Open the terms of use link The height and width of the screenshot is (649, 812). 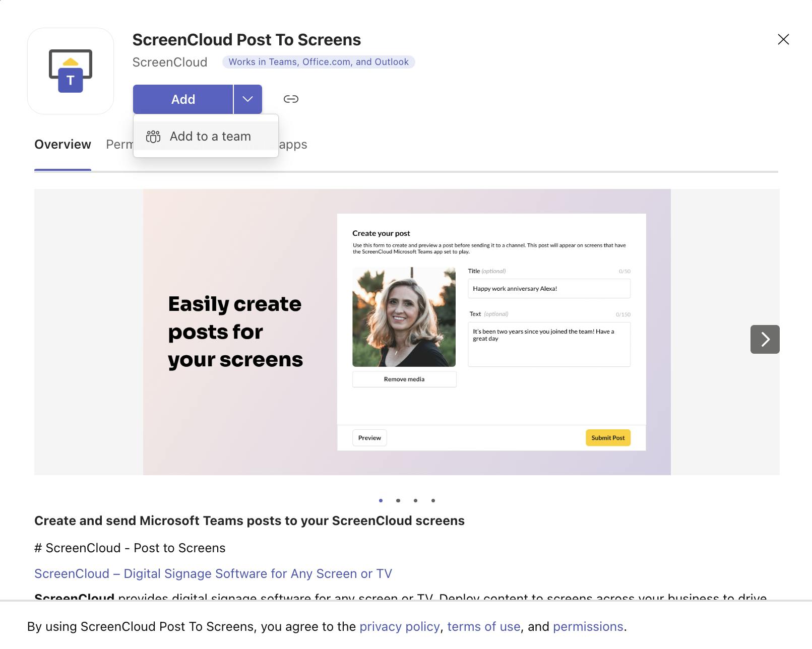484,626
